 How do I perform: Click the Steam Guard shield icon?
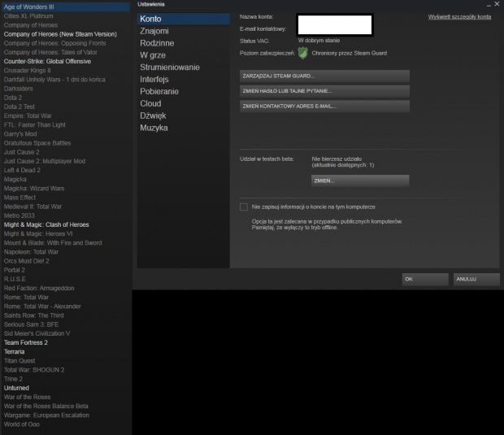[x=302, y=53]
